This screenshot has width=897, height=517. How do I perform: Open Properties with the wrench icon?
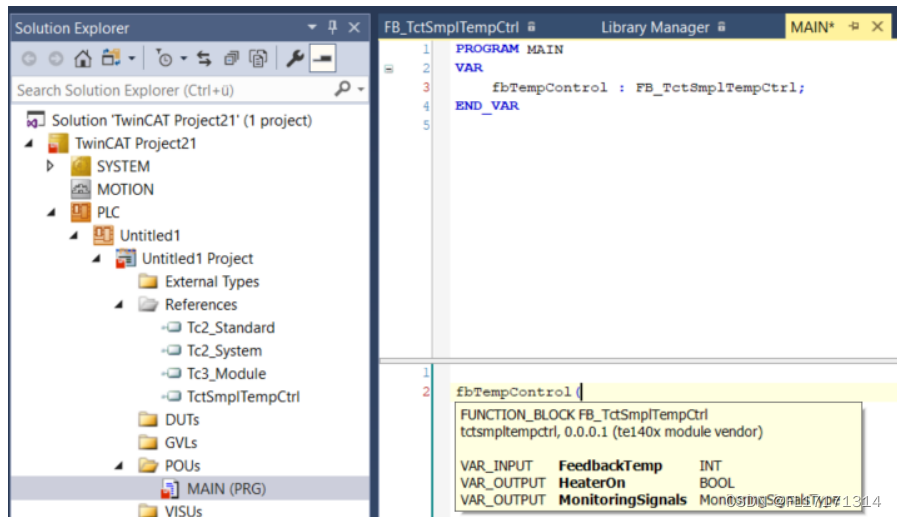(x=295, y=58)
